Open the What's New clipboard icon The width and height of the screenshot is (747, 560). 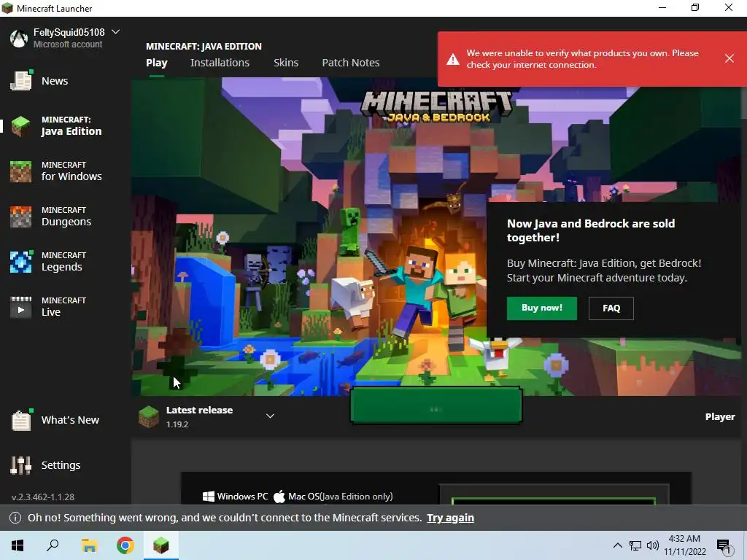tap(21, 420)
